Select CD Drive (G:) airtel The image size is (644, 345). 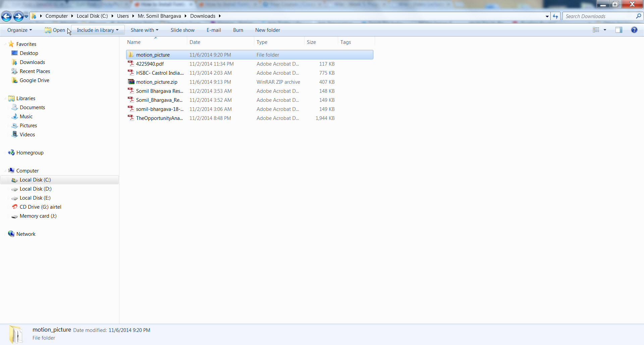(40, 207)
